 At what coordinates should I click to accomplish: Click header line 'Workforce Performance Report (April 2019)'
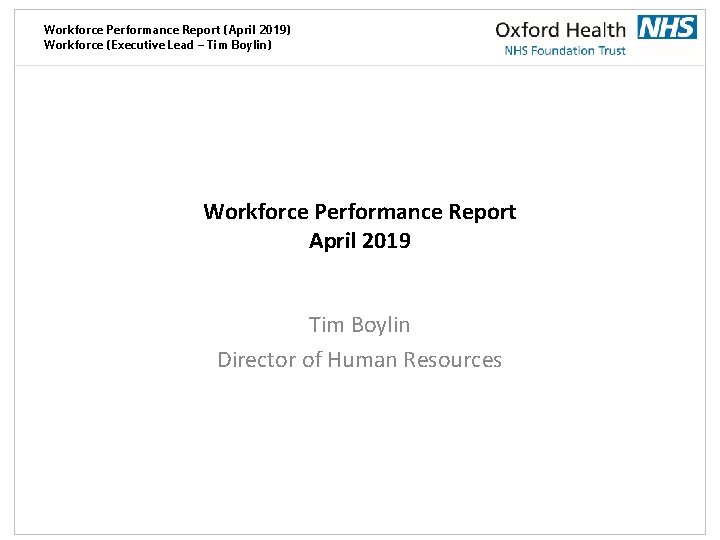point(167,30)
